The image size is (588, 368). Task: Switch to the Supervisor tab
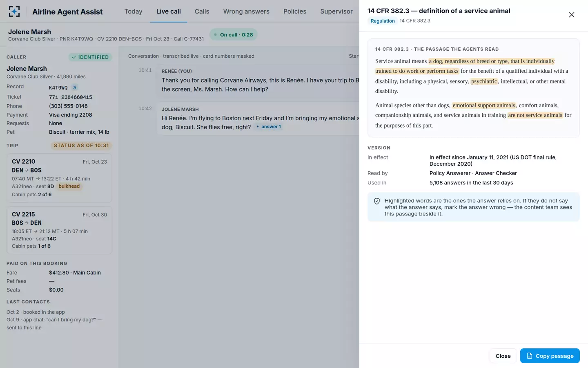coord(336,11)
